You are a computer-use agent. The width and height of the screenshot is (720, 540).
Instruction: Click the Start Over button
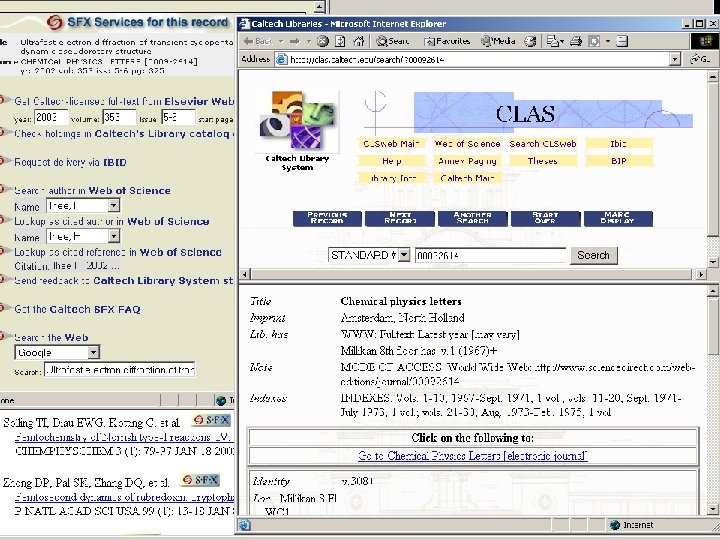pos(546,219)
